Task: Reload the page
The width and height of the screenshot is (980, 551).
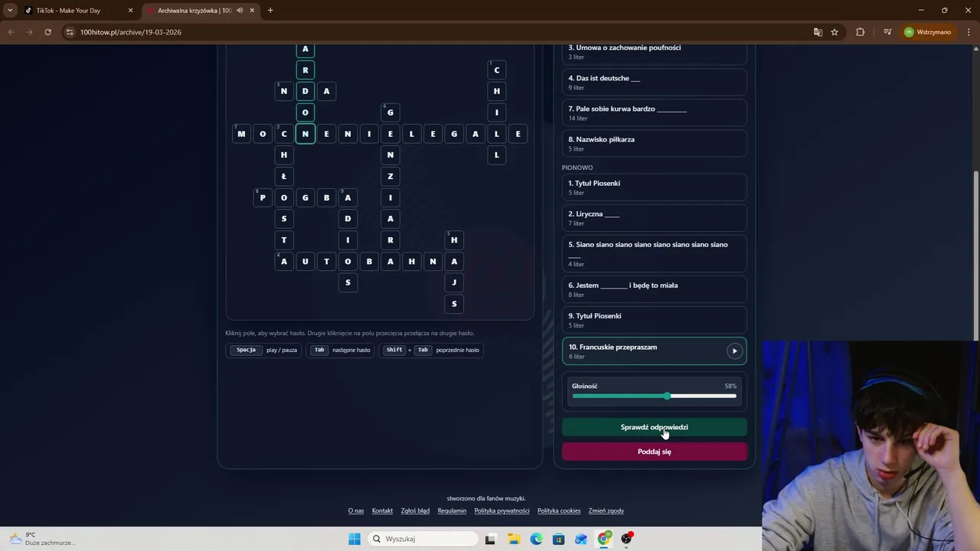Action: 47,32
